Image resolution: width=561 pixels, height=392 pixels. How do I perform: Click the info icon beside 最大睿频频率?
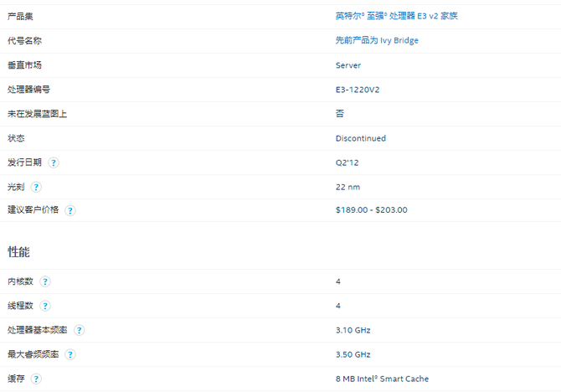click(x=70, y=354)
